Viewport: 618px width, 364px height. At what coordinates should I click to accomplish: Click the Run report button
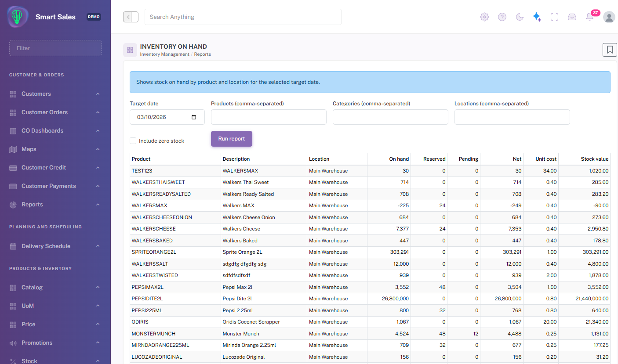pos(232,139)
